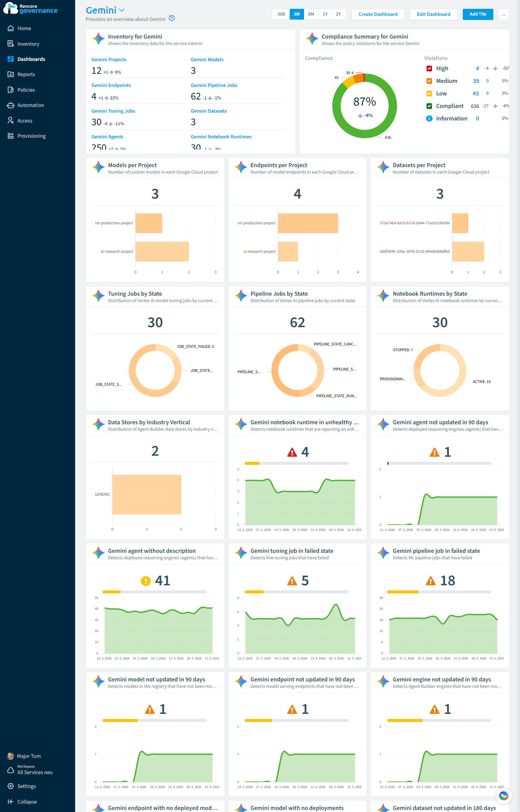Select the 6M time range
This screenshot has height=812, width=520.
pyautogui.click(x=311, y=14)
